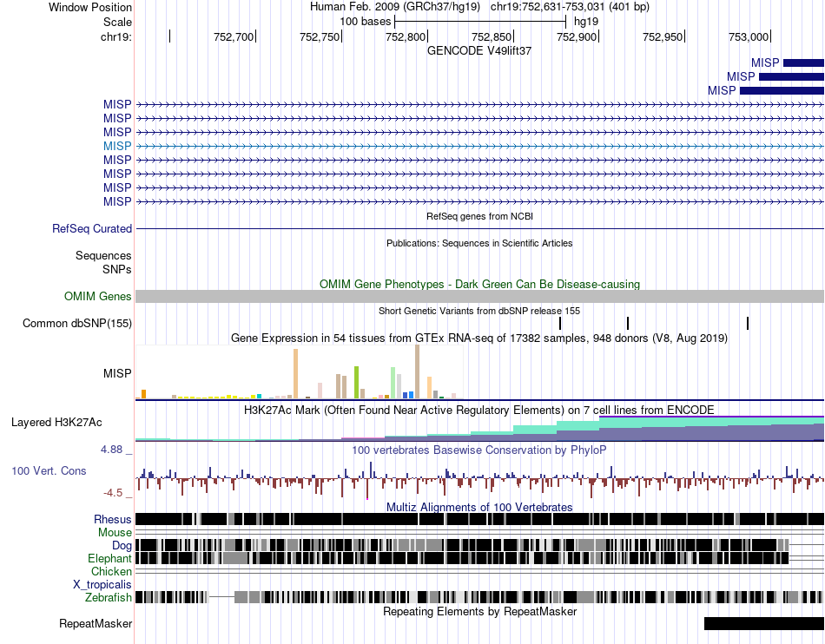Click the PhyloP conservation wiggle graph
Image resolution: width=825 pixels, height=644 pixels.
(x=479, y=479)
